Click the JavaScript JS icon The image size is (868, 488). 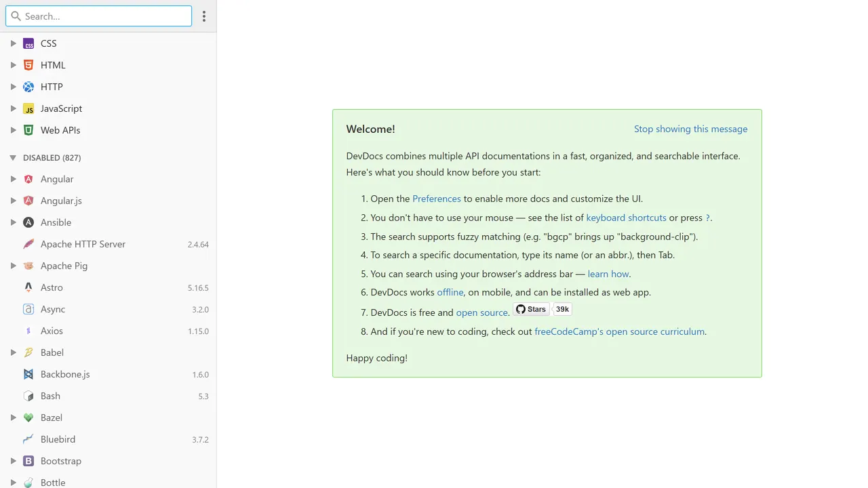(x=28, y=108)
